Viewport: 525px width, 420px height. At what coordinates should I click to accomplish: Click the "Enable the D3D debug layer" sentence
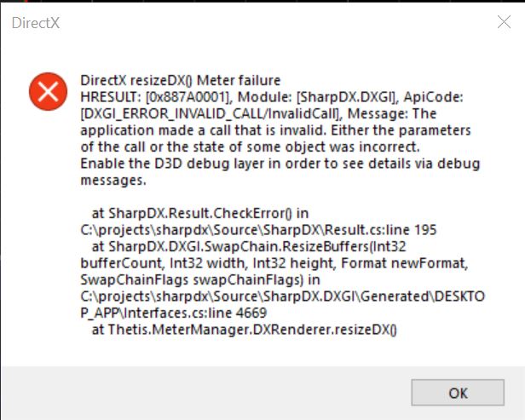[x=280, y=164]
